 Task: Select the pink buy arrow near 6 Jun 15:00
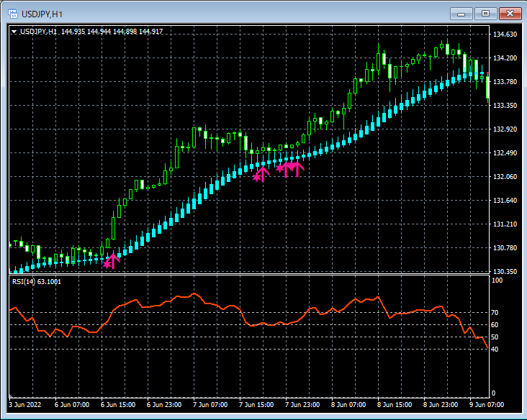[113, 261]
